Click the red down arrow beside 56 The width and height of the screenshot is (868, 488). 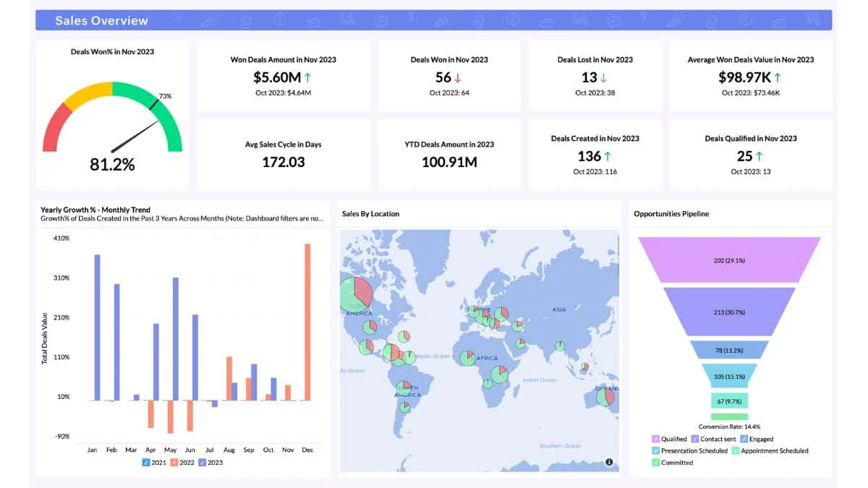tap(458, 77)
